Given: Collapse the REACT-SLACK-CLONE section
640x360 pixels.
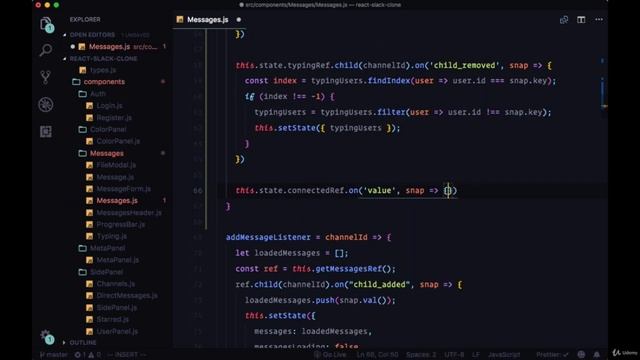Looking at the screenshot, I should 103,59.
